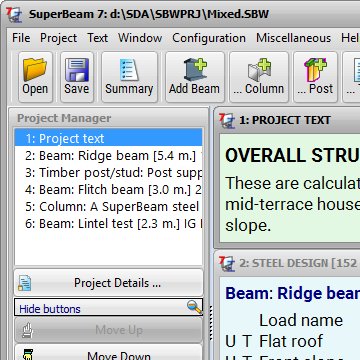Click the splitter handle beside Project Manager panel

(211, 323)
